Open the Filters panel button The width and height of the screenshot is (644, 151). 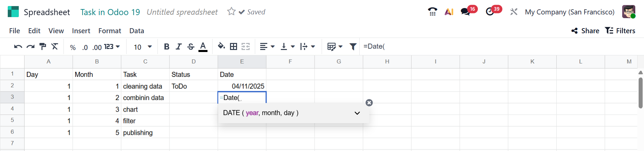point(620,31)
